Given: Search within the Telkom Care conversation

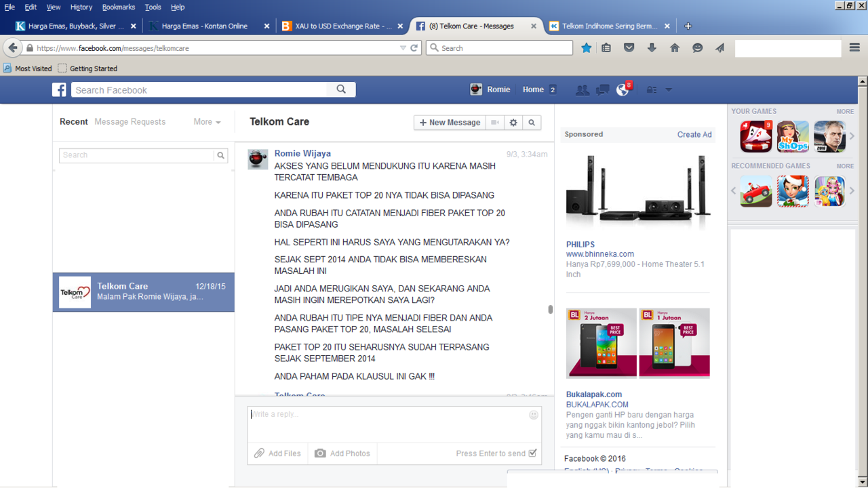Looking at the screenshot, I should click(x=532, y=123).
